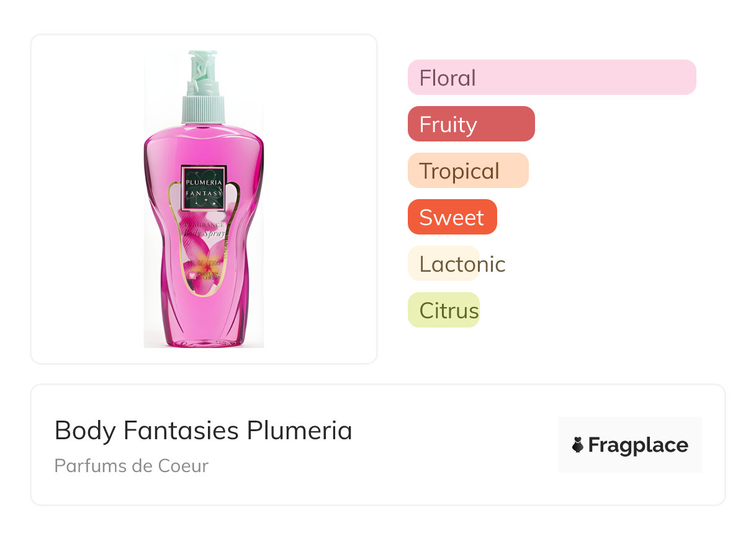756x536 pixels.
Task: Choose the Tropical accord bar
Action: (468, 171)
